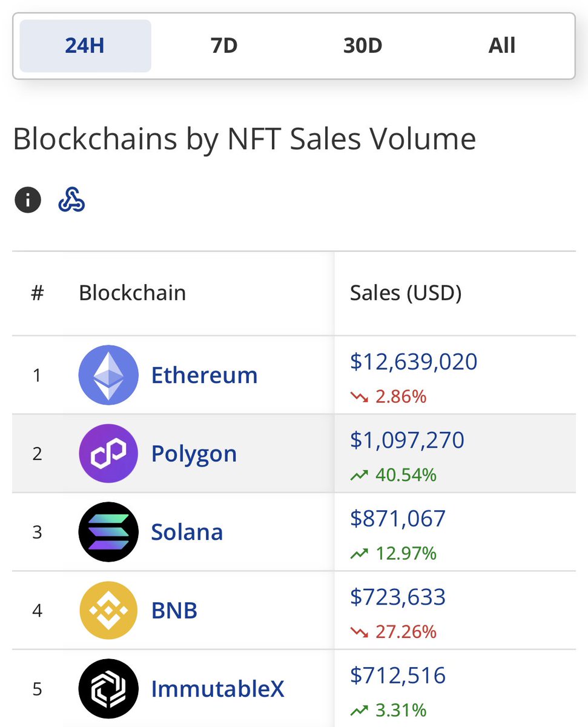Viewport: 588px width, 727px height.
Task: Click the BNB logo icon
Action: [x=108, y=610]
